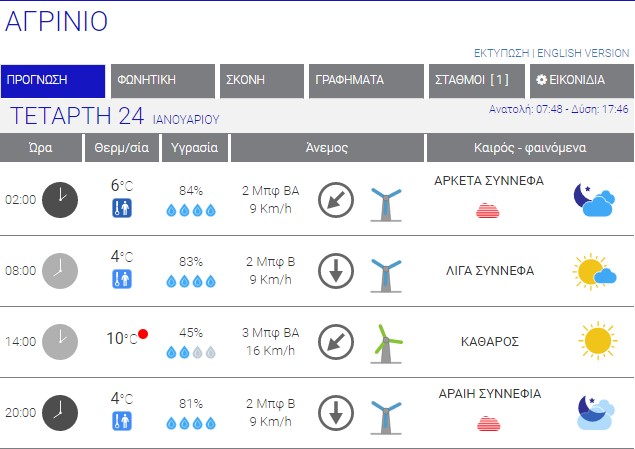635x449 pixels.
Task: Click the red dot beside 10°C
Action: click(x=144, y=334)
